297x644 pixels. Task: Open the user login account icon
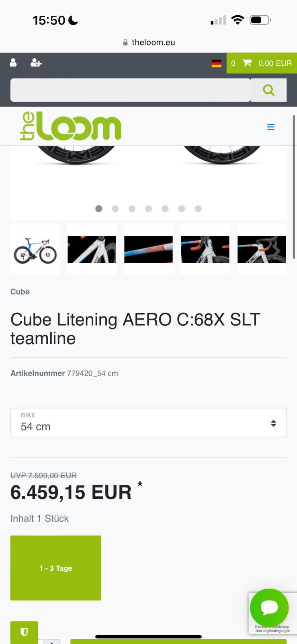click(x=13, y=63)
